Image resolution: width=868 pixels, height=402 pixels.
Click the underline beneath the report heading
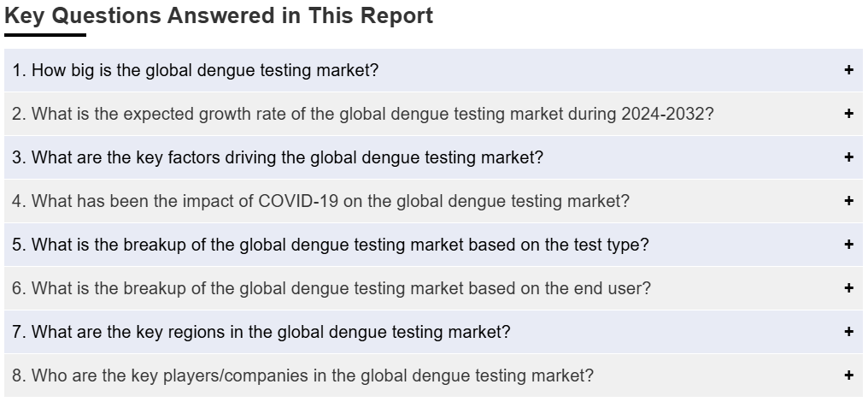pyautogui.click(x=45, y=35)
